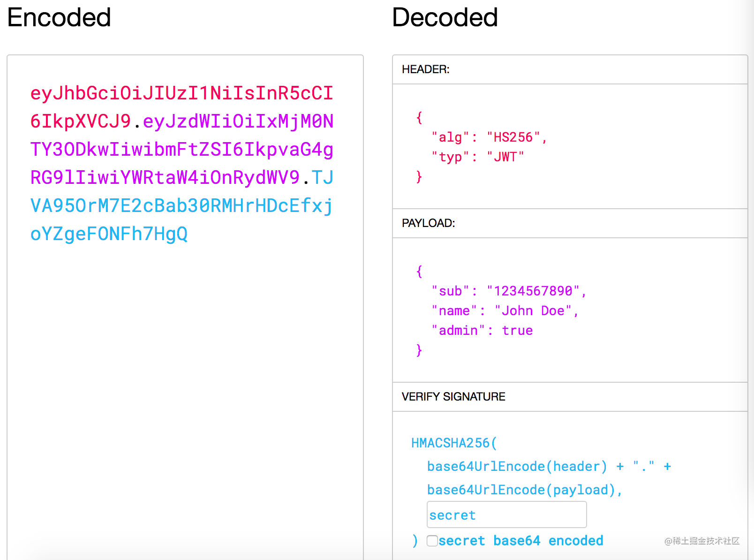The height and width of the screenshot is (560, 754).
Task: Click the token line starting 6IkpXVCJ9
Action: (182, 121)
